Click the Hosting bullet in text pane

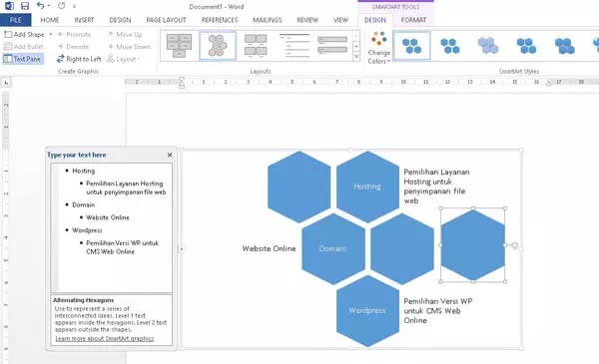click(x=83, y=171)
